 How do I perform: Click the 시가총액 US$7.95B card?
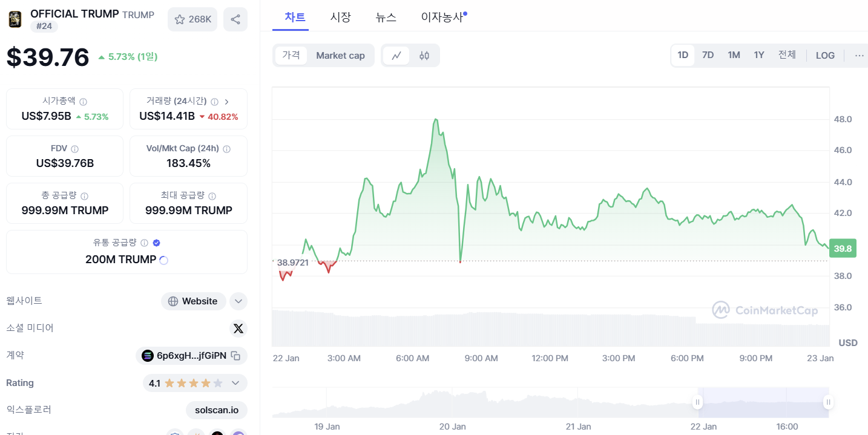point(65,109)
